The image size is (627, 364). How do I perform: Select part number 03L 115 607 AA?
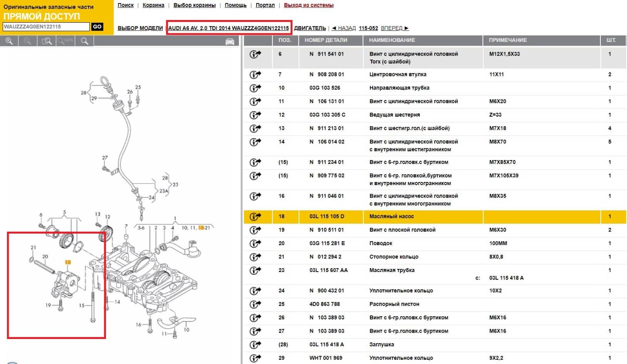[x=329, y=270]
